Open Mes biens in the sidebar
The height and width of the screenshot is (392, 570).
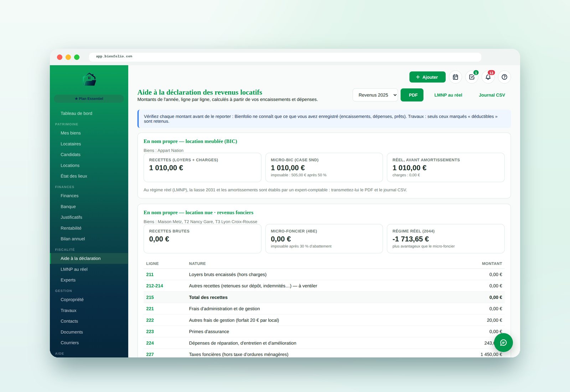click(89, 133)
